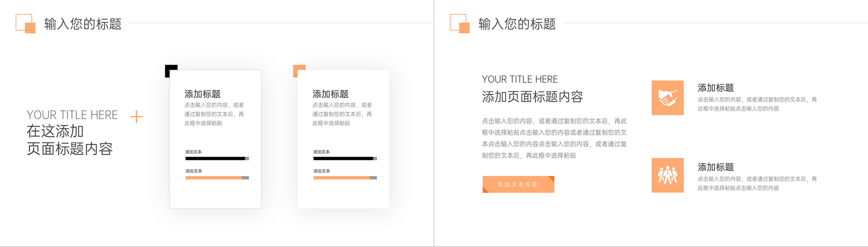Click the 添加标题 heading in second card
The width and height of the screenshot is (868, 247).
[x=331, y=94]
